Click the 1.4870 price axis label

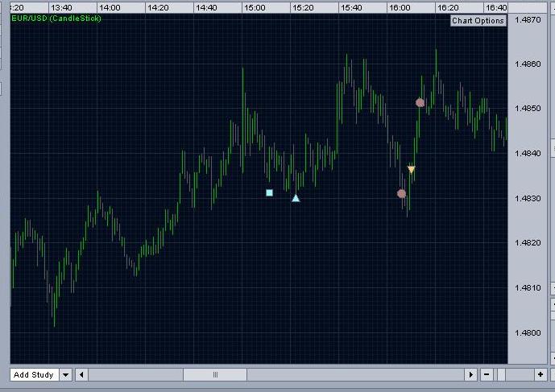528,19
